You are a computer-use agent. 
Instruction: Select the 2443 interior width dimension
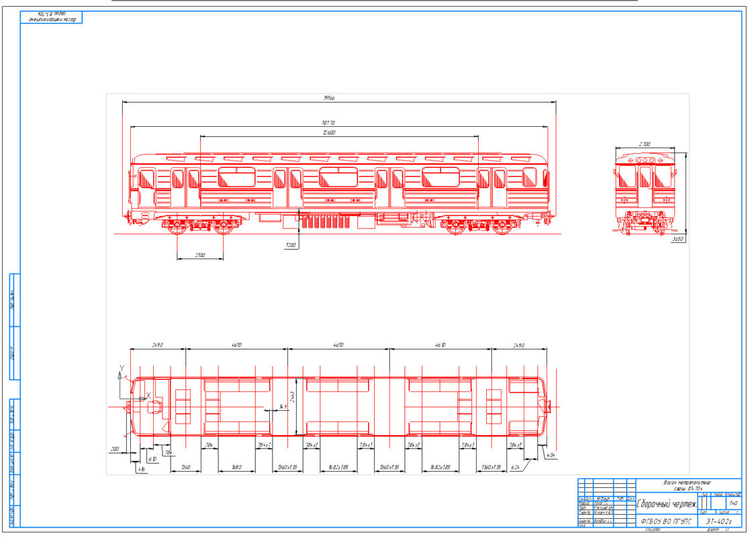tap(293, 397)
